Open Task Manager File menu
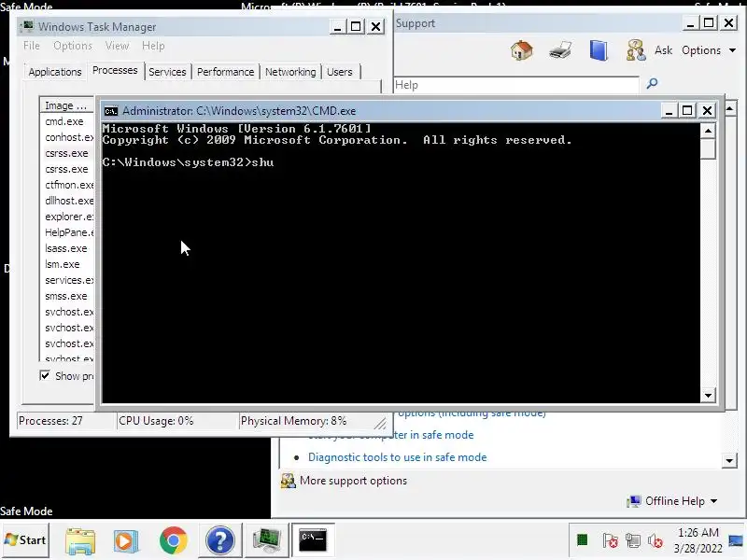Screen dimensions: 747x560 point(32,46)
